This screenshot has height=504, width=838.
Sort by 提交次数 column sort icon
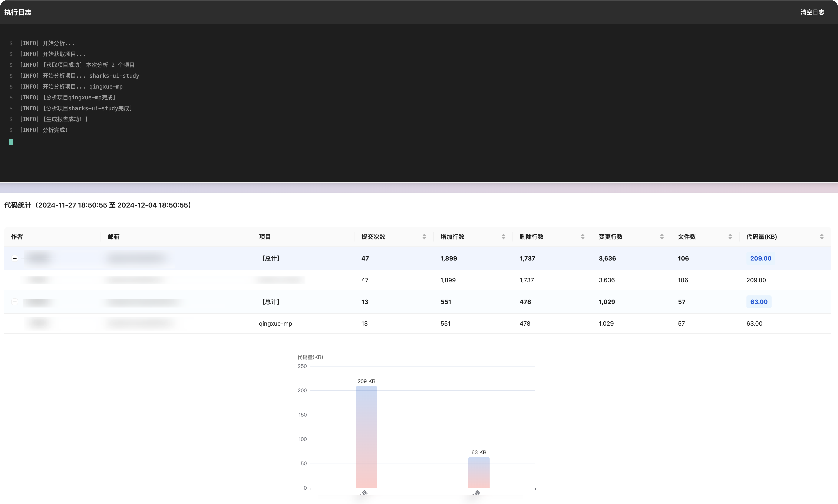click(x=424, y=237)
